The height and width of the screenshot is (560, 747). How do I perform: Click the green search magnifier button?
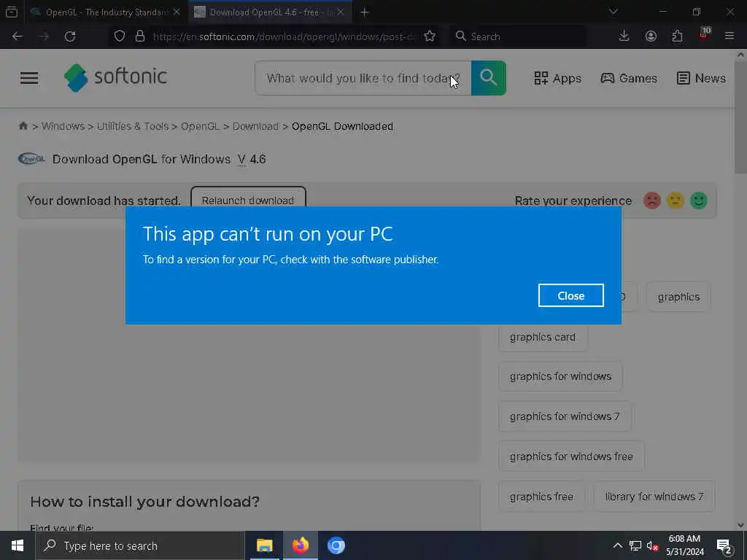pos(488,77)
